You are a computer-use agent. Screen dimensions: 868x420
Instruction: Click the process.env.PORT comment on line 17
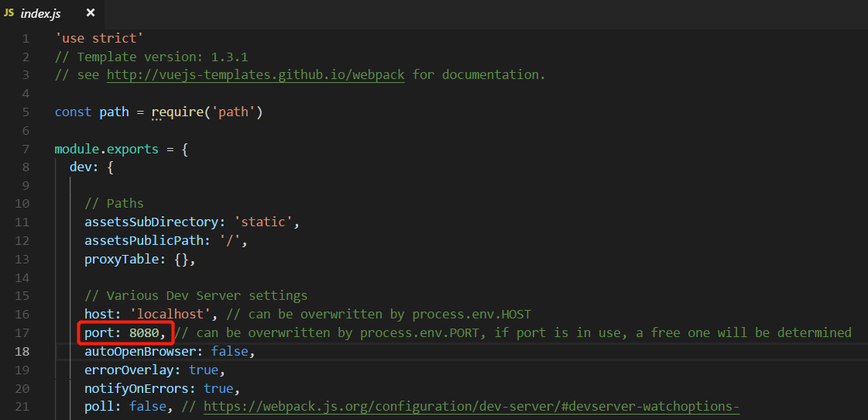click(513, 332)
